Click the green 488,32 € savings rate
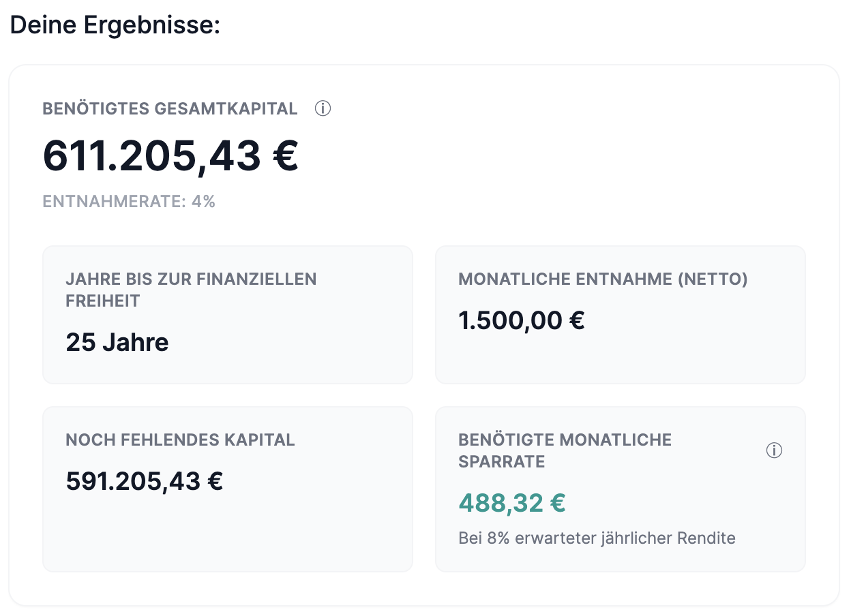Viewport: 851px width, 616px height. [512, 503]
